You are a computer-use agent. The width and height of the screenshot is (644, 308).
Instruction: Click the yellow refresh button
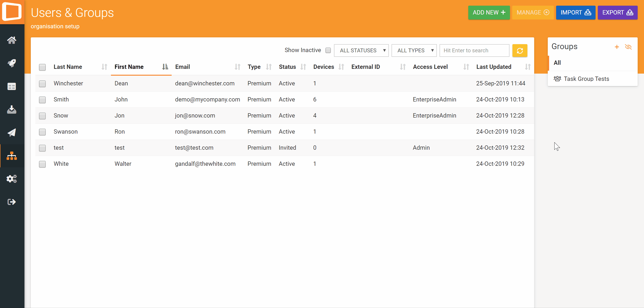519,51
